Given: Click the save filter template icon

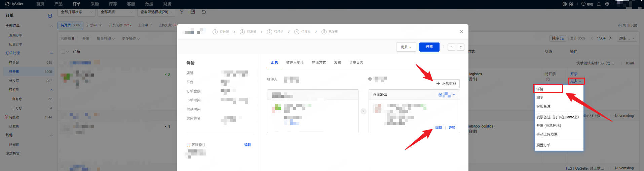Looking at the screenshot, I should click(193, 12).
